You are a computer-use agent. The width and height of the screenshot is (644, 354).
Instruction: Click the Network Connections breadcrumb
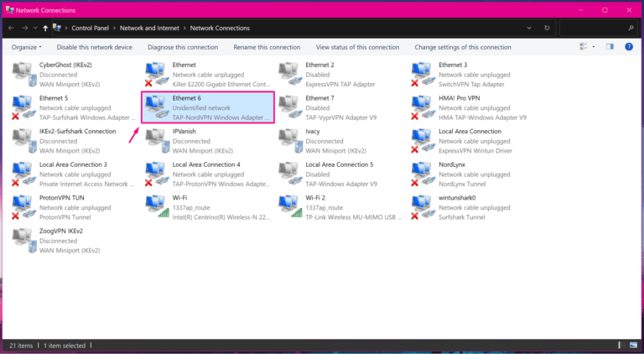point(220,28)
